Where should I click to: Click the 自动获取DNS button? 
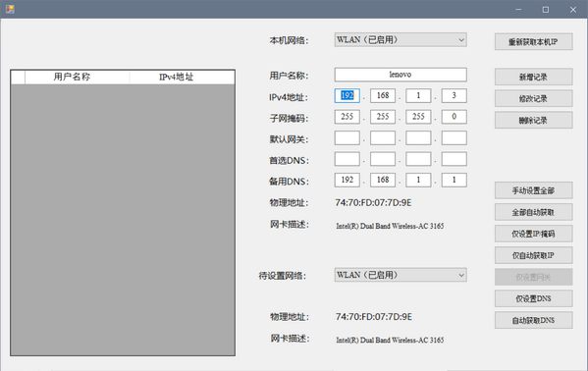tap(533, 320)
